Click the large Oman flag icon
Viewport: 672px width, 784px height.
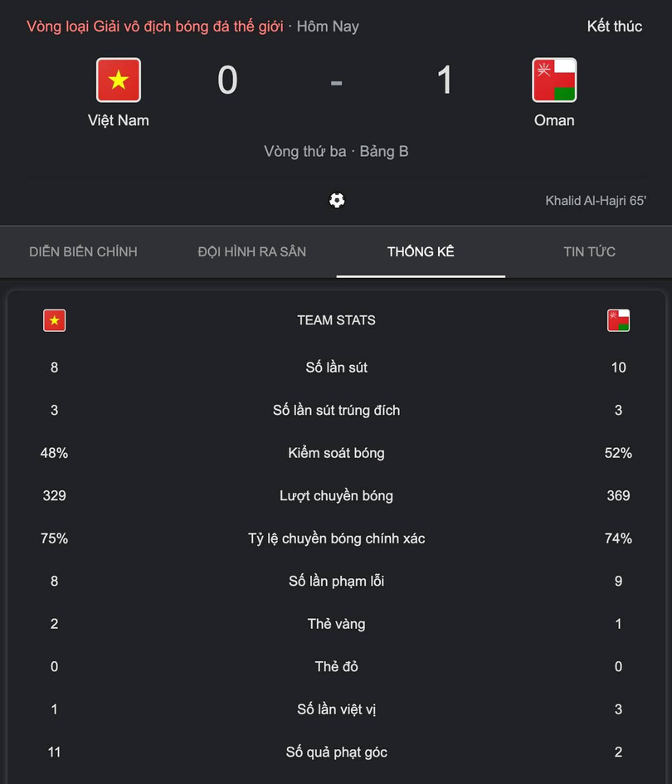[554, 80]
